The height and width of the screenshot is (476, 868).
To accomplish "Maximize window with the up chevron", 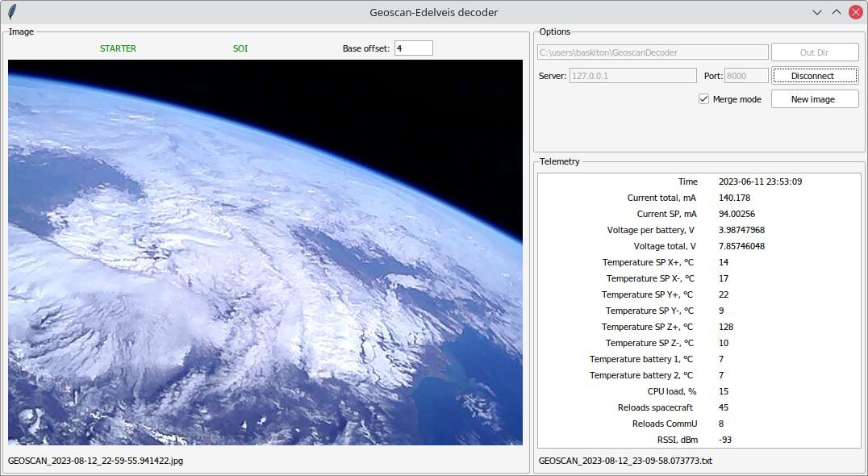I will click(836, 12).
